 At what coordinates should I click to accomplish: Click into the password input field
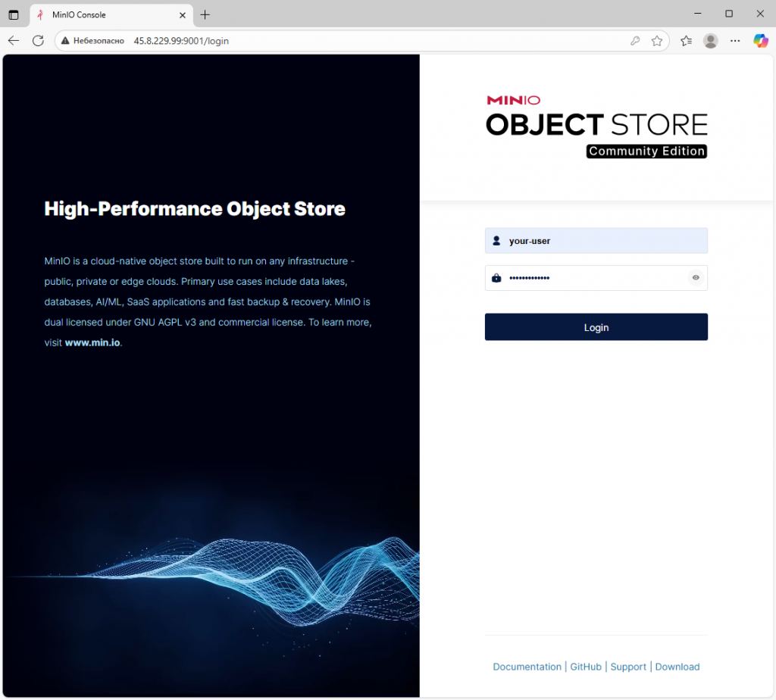[x=591, y=278]
